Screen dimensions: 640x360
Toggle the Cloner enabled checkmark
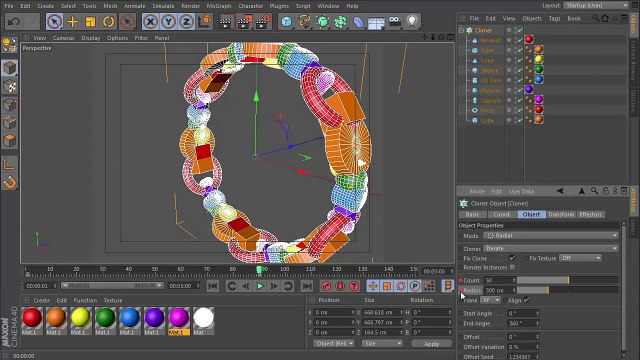pyautogui.click(x=520, y=30)
